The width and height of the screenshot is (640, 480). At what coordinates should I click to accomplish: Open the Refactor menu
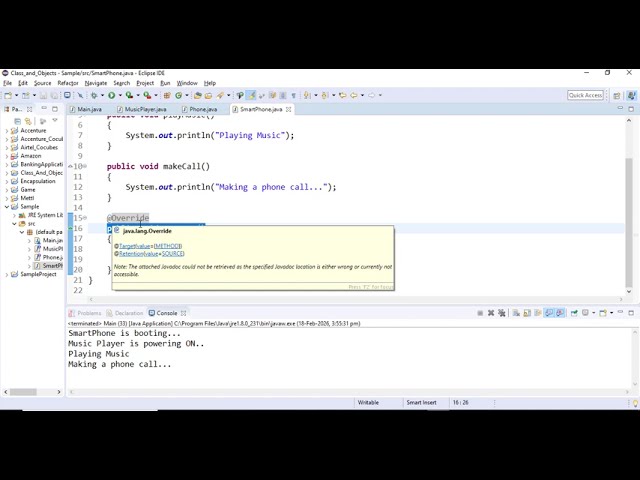tap(68, 83)
